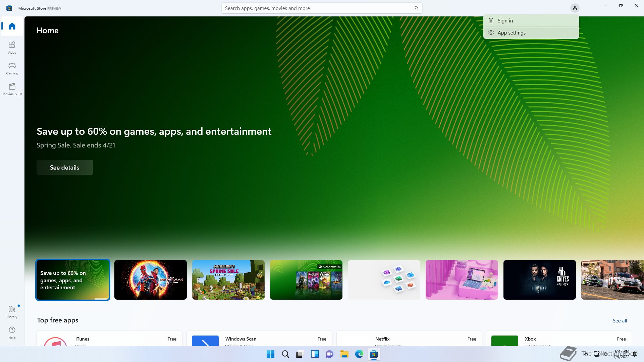Open the Windows Scan app title
644x362 pixels.
[x=241, y=339]
